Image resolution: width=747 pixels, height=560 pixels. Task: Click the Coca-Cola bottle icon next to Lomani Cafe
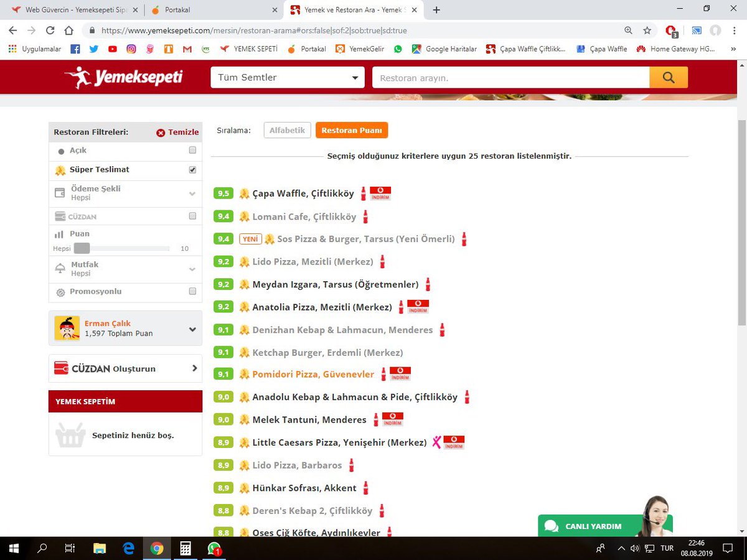[x=365, y=217]
